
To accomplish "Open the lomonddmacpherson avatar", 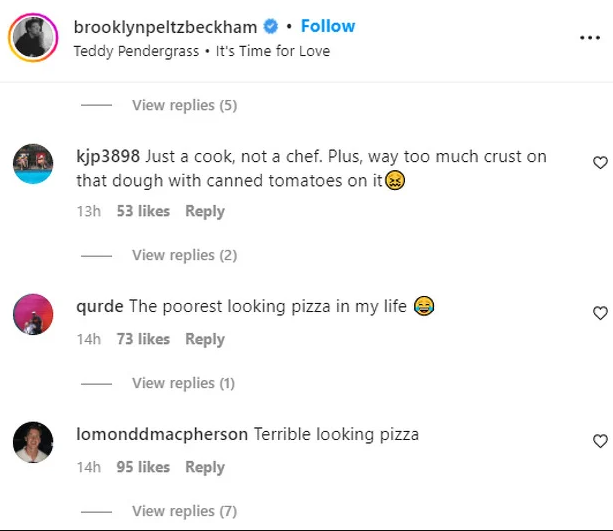I will tap(33, 442).
